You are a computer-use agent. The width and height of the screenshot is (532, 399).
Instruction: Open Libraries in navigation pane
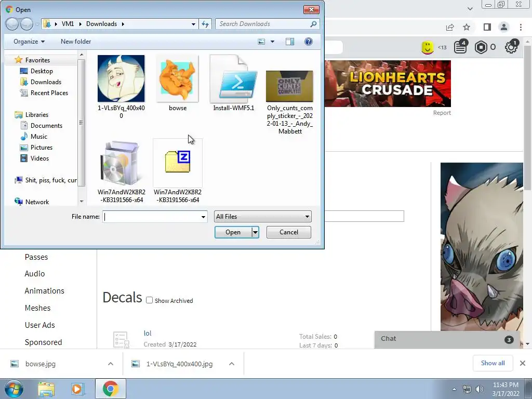(x=37, y=115)
